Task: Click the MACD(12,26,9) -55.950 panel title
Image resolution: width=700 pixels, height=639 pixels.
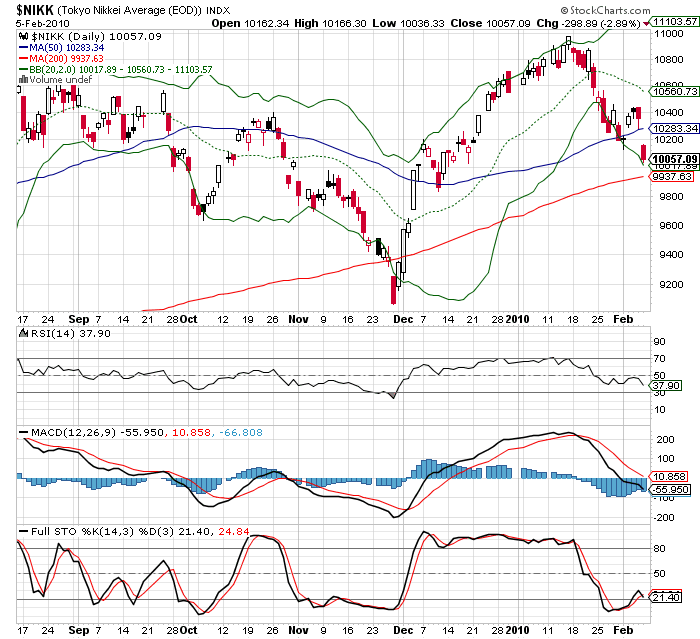Action: 97,432
